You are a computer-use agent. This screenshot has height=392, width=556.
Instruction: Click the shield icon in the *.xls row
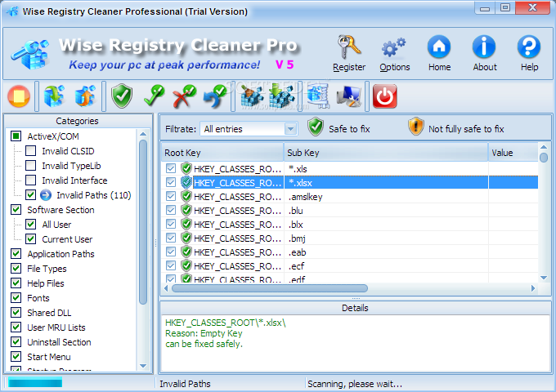click(186, 168)
